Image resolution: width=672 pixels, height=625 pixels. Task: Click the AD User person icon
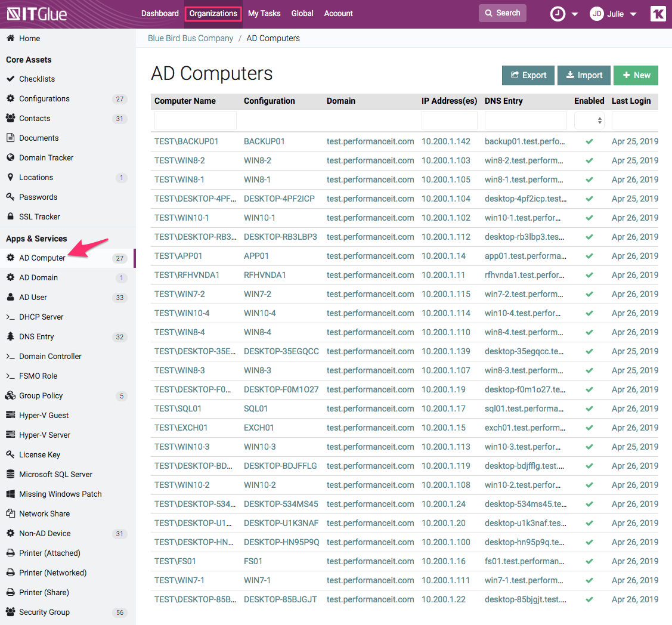[10, 297]
